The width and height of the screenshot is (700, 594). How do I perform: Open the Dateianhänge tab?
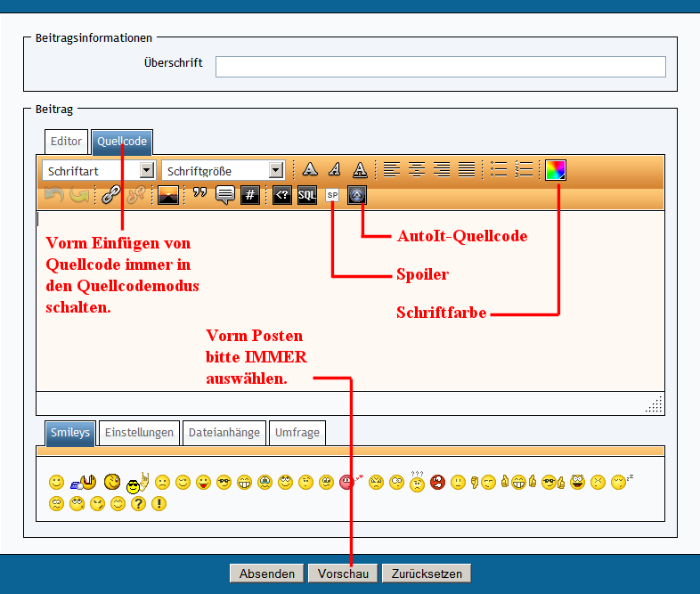coord(224,433)
